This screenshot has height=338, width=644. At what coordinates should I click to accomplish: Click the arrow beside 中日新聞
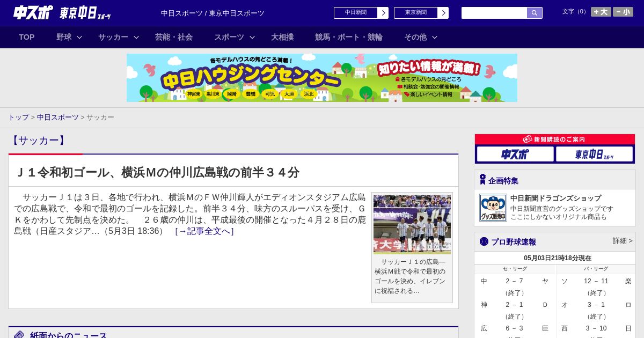383,13
